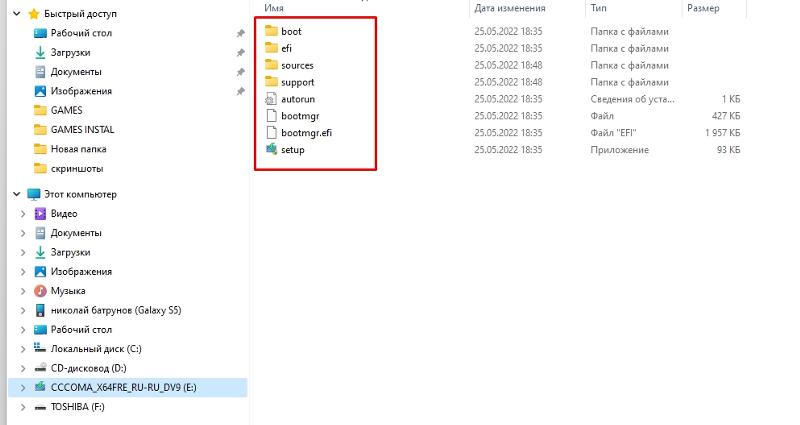Click the 93 КБ size of setup
Viewport: 800px width, 425px height.
point(729,150)
